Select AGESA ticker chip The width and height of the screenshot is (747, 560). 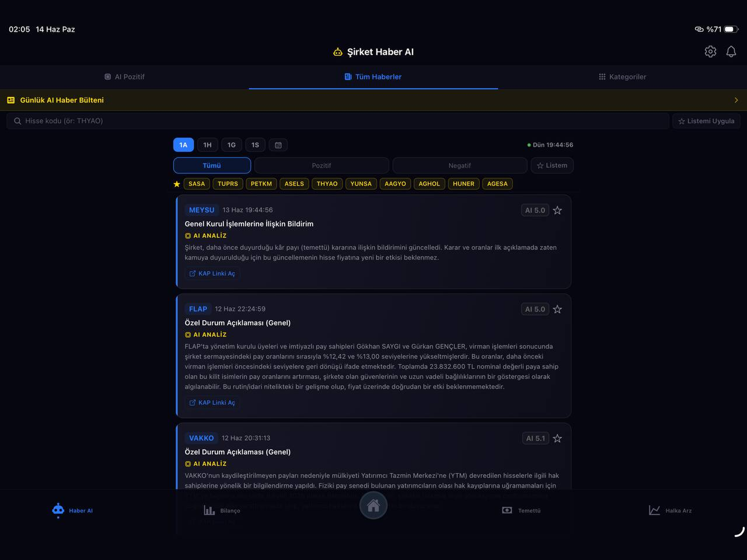click(x=497, y=184)
